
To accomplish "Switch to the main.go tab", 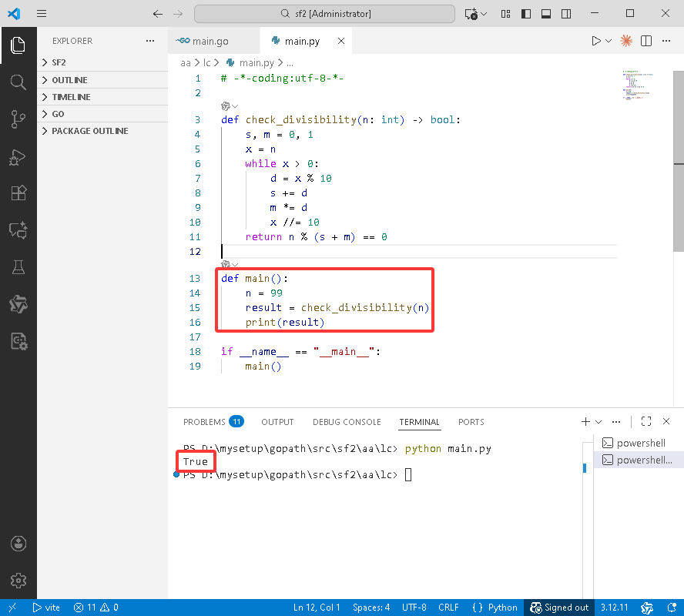I will click(214, 41).
